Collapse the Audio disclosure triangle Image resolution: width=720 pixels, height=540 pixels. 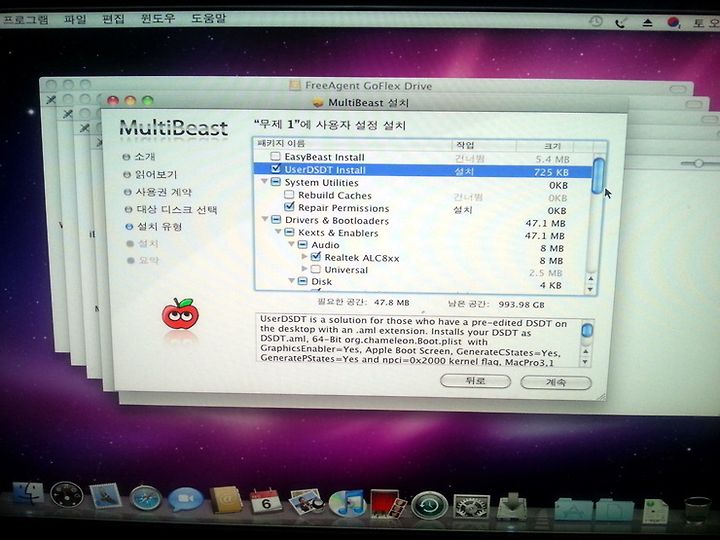[x=292, y=244]
